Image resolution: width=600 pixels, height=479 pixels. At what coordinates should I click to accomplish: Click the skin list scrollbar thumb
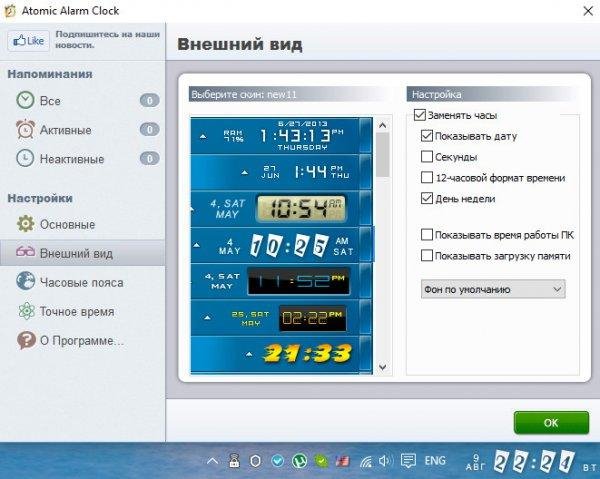pyautogui.click(x=382, y=155)
